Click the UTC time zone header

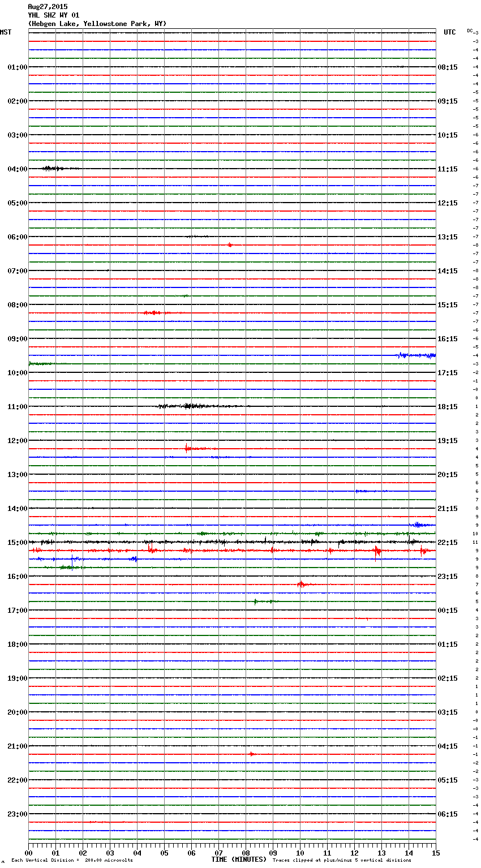click(450, 32)
